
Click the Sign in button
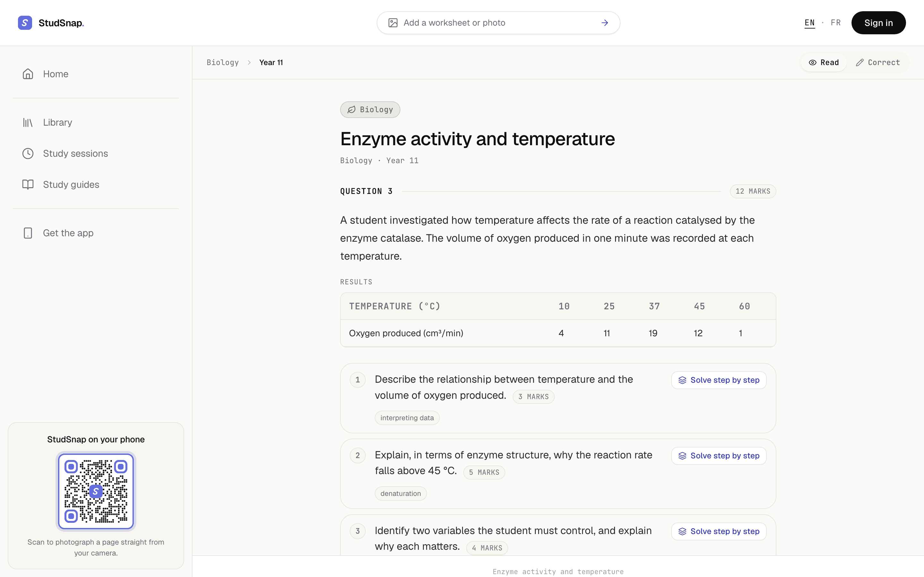tap(878, 23)
